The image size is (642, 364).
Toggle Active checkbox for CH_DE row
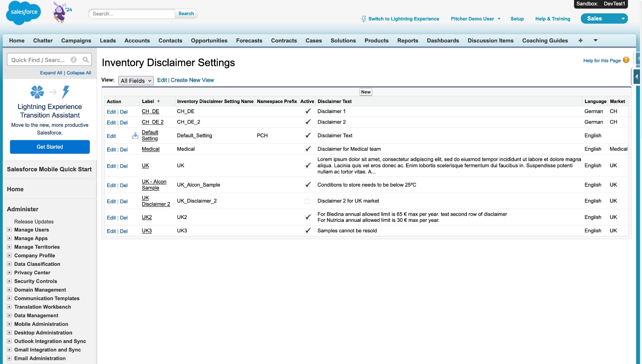pos(307,112)
